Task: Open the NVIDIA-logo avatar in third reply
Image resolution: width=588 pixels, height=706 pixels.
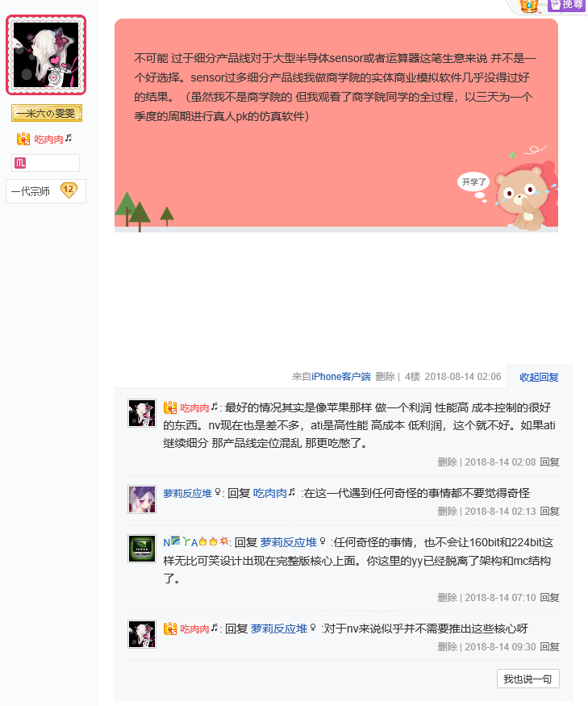Action: click(142, 549)
